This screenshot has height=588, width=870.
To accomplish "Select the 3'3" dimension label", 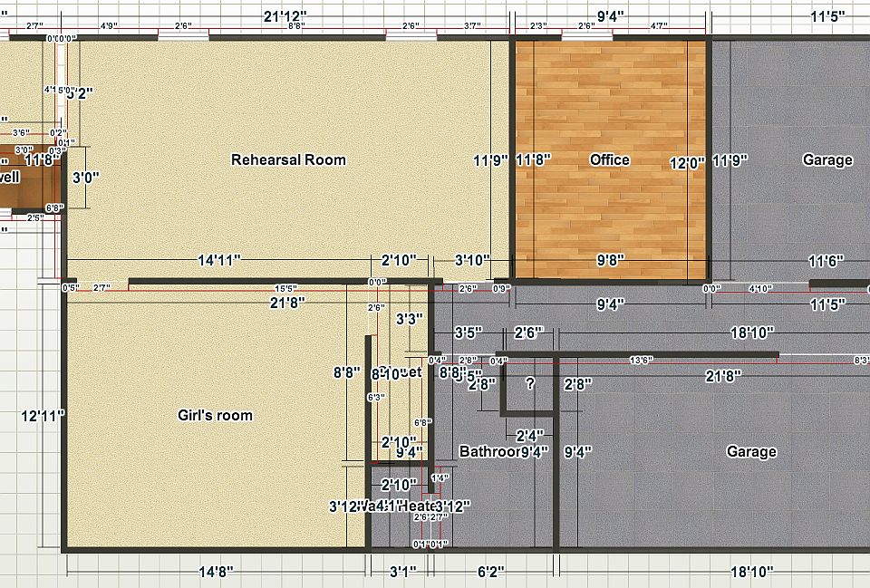I will click(410, 319).
